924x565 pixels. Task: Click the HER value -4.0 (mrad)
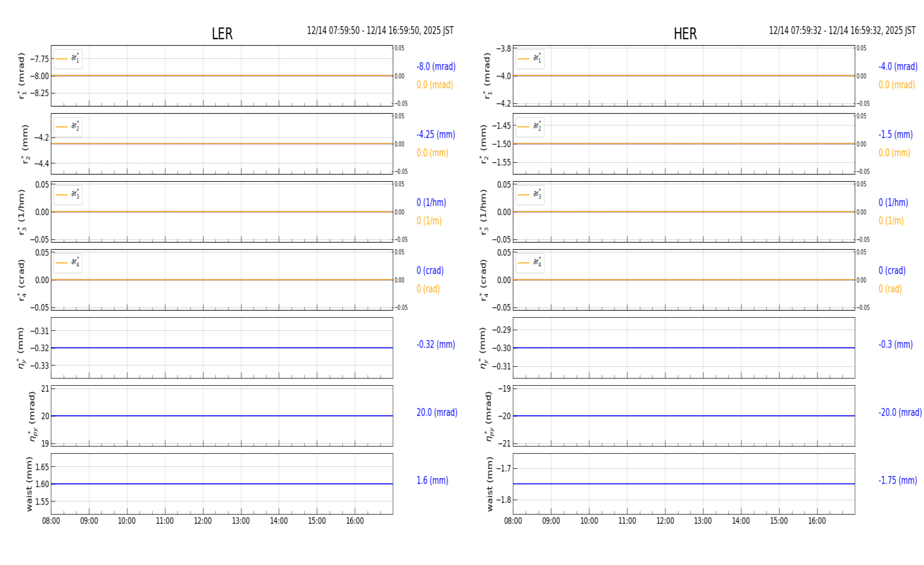pos(898,67)
